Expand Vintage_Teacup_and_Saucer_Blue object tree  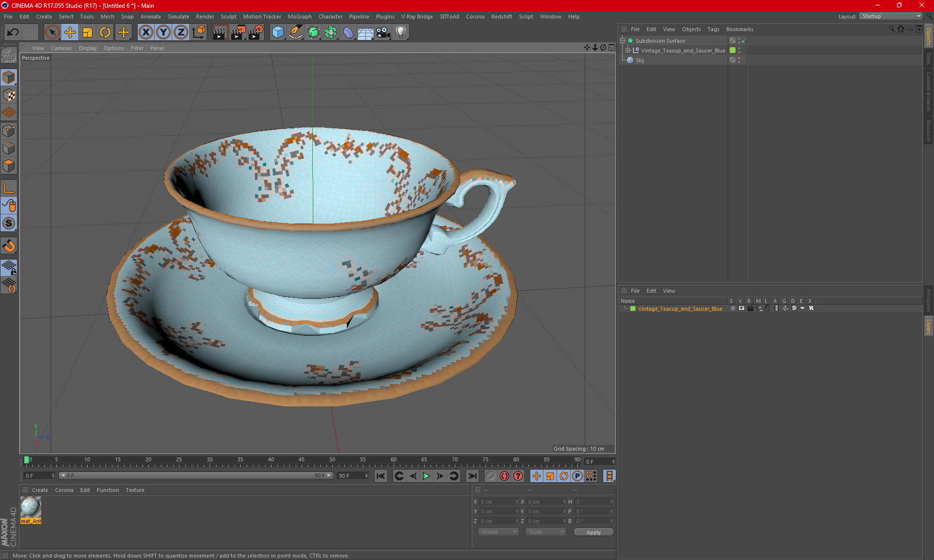628,50
